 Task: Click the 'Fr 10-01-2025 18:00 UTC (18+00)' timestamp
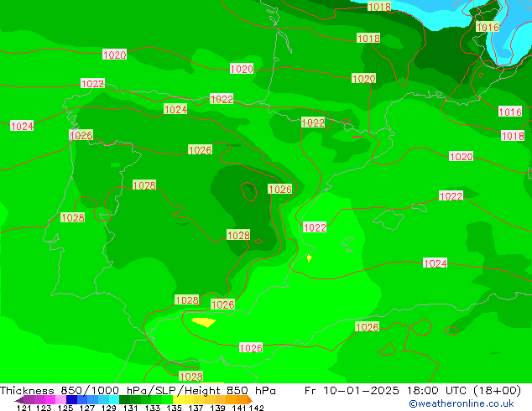pos(413,390)
